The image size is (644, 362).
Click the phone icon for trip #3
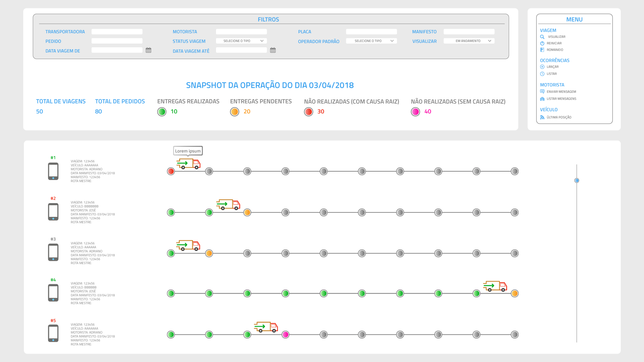[53, 252]
